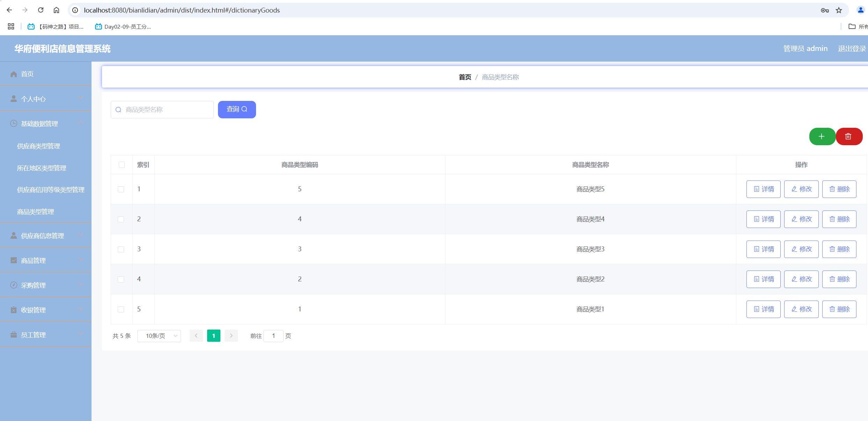Expand the 个人中心 menu chevron
The width and height of the screenshot is (868, 421).
click(x=81, y=98)
